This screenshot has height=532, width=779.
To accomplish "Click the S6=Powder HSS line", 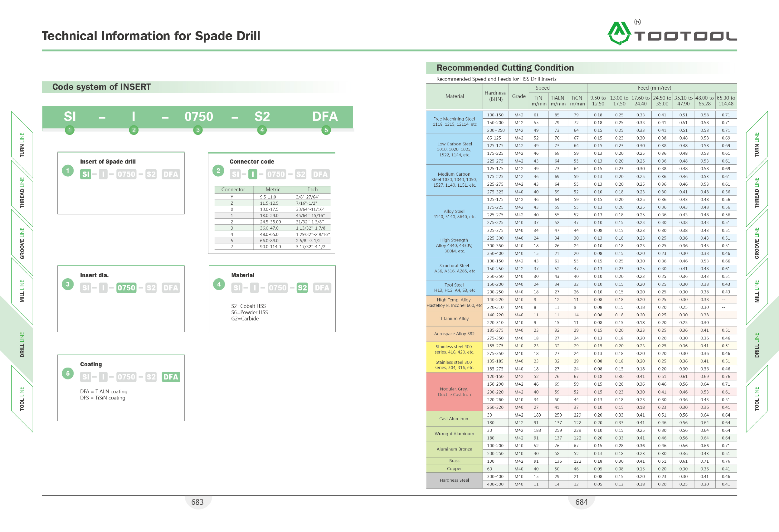I will (249, 312).
